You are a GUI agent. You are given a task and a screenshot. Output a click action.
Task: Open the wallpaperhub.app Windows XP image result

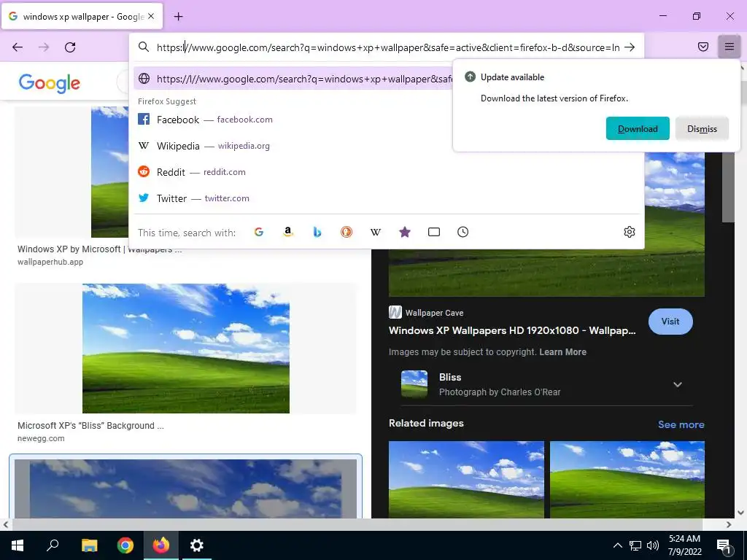[x=110, y=172]
